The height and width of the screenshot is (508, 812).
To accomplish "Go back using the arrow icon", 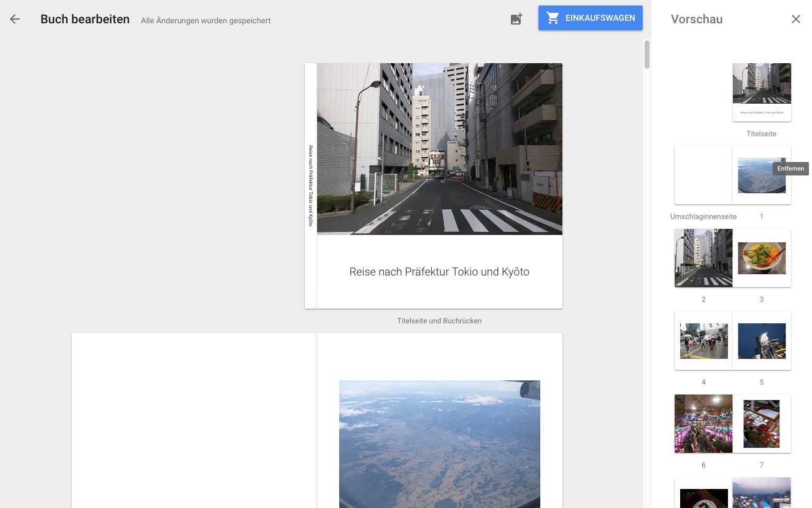I will pyautogui.click(x=15, y=19).
